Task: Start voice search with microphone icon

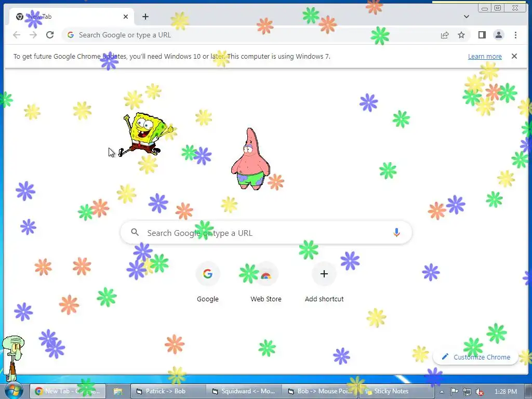Action: pos(396,233)
